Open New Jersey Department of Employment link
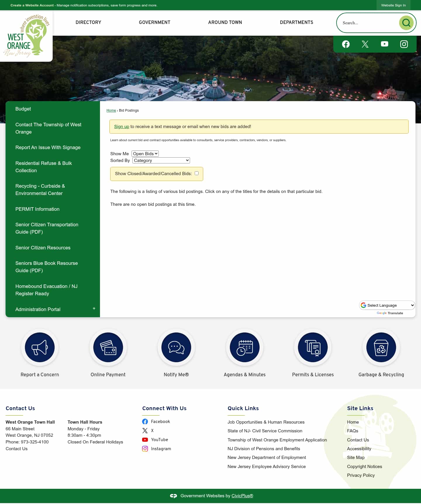The width and height of the screenshot is (421, 504). (267, 458)
